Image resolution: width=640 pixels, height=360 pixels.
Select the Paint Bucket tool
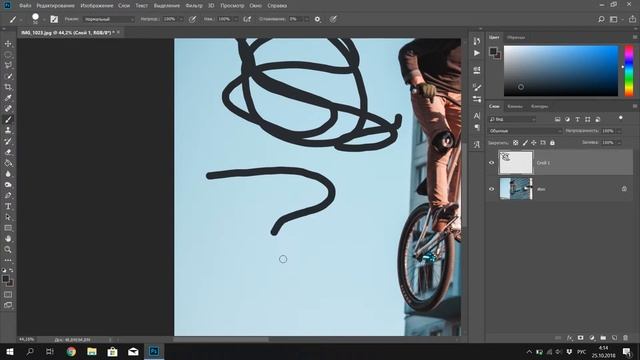click(x=8, y=163)
